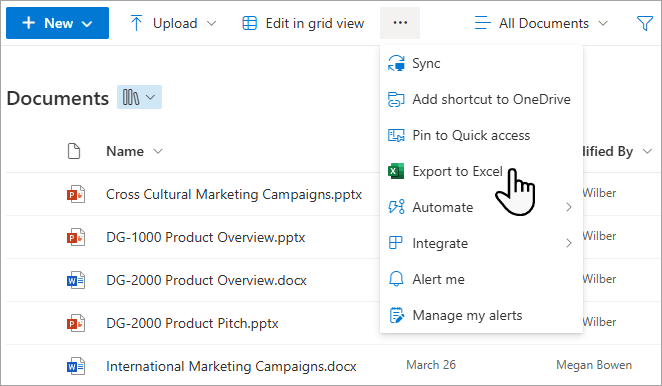The width and height of the screenshot is (662, 386).
Task: Click the Documents library title
Action: point(58,98)
